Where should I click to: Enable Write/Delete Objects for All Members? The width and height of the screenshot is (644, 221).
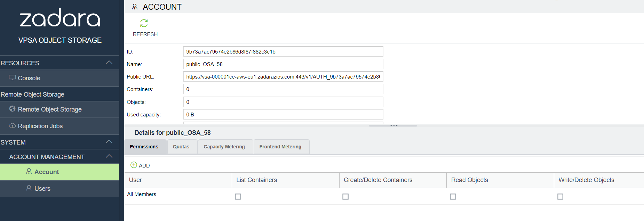pos(560,197)
